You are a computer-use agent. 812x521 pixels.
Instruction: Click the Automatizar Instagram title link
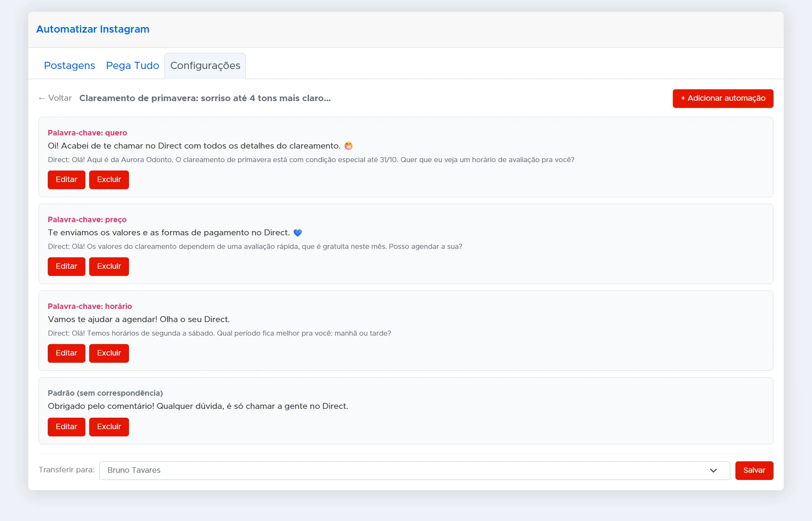click(93, 29)
